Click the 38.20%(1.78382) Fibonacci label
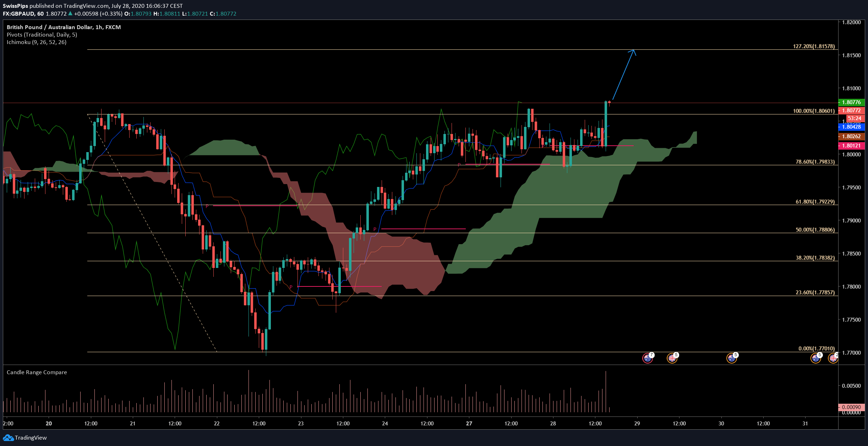The image size is (868, 446). [815, 258]
